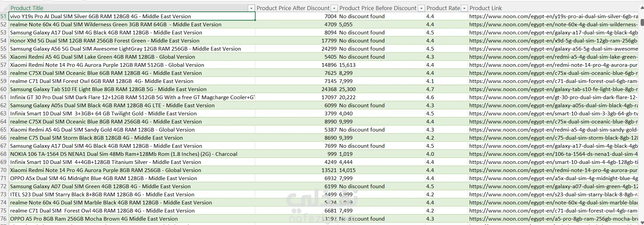Open Product Price Before Discount filter dropdown

[421, 8]
